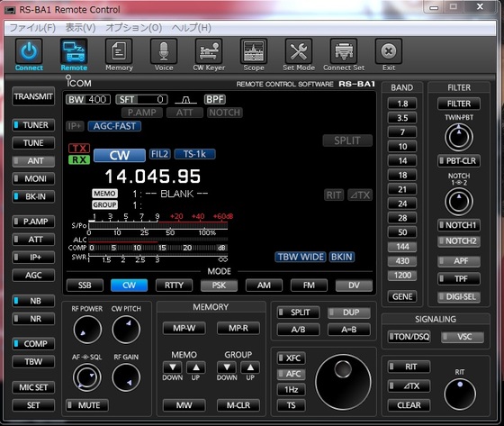
Task: Toggle the SPLIT button below the display
Action: [298, 313]
